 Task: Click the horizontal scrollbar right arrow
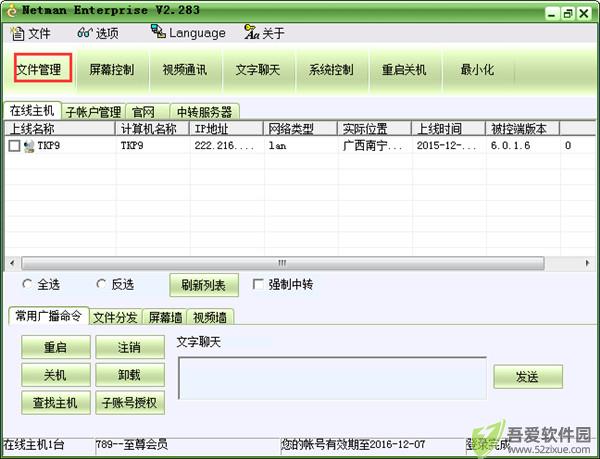click(x=587, y=263)
